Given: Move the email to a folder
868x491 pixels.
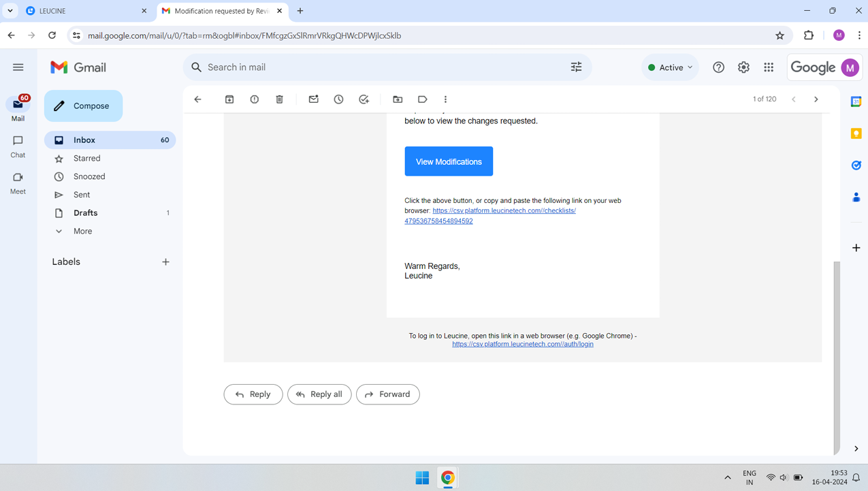Looking at the screenshot, I should (398, 99).
